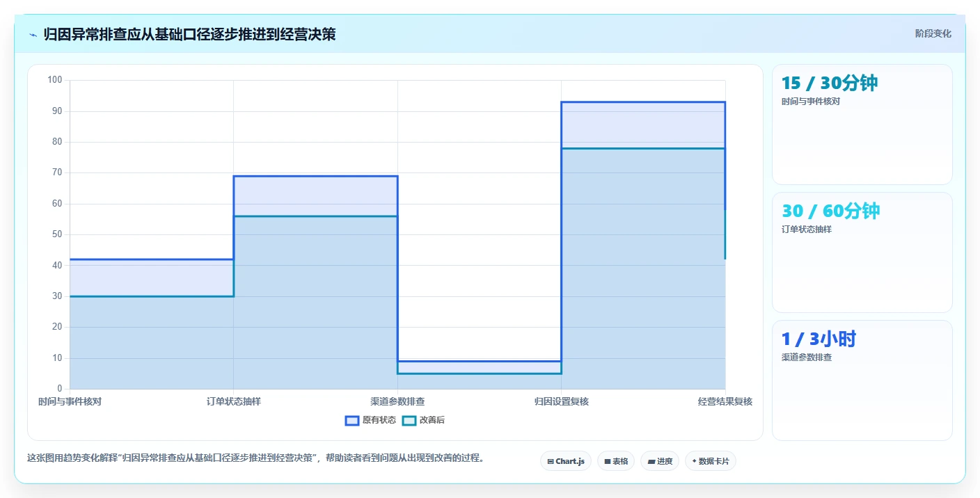Click the 进度 tag
Image resolution: width=980 pixels, height=498 pixels.
click(660, 461)
